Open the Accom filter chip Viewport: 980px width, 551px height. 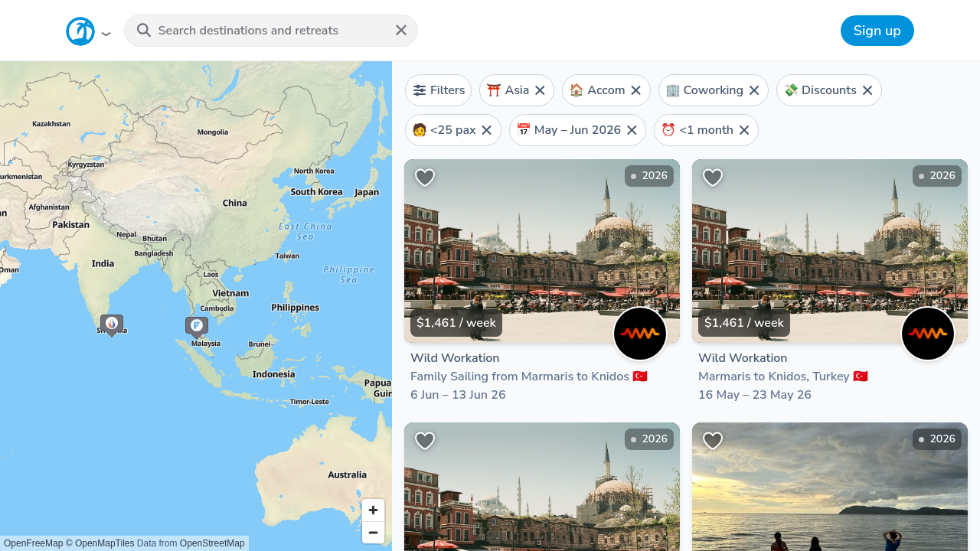pyautogui.click(x=606, y=90)
